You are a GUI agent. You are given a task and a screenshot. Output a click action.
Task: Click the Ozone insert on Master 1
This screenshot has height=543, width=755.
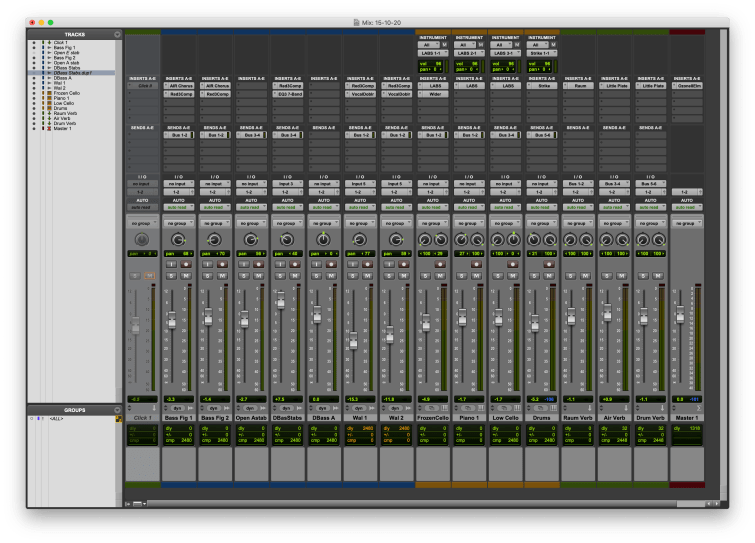tap(687, 86)
